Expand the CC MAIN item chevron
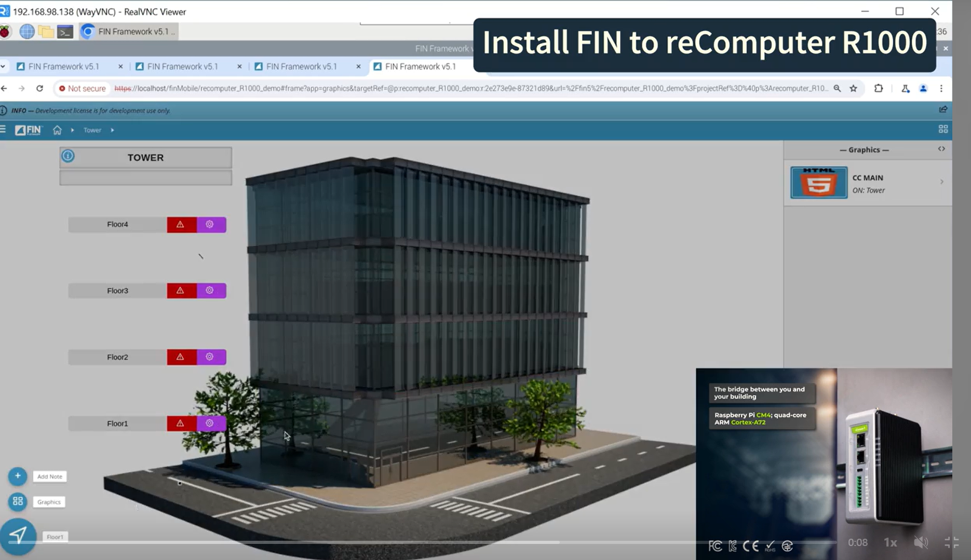971x560 pixels. [941, 182]
